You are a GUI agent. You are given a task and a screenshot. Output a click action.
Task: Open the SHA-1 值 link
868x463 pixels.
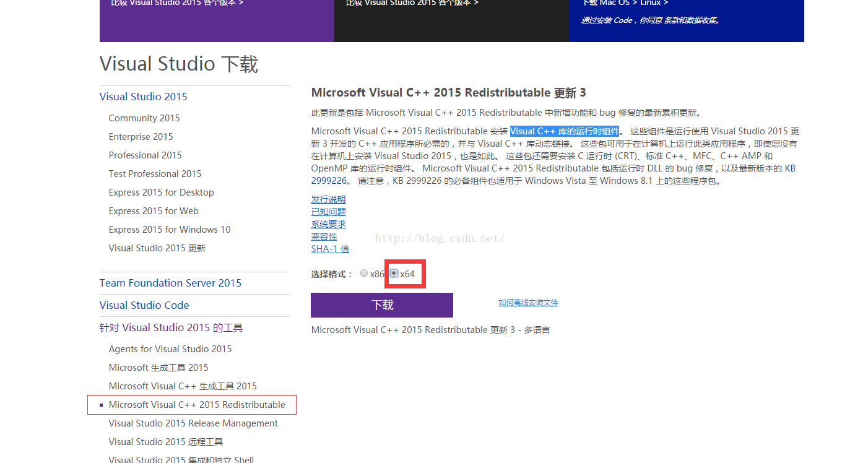[x=330, y=249]
